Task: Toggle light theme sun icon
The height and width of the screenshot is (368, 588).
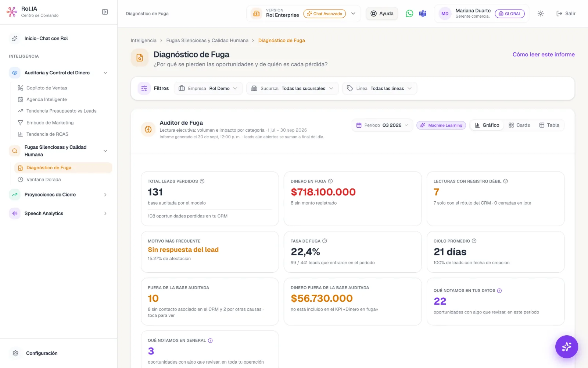Action: (541, 14)
